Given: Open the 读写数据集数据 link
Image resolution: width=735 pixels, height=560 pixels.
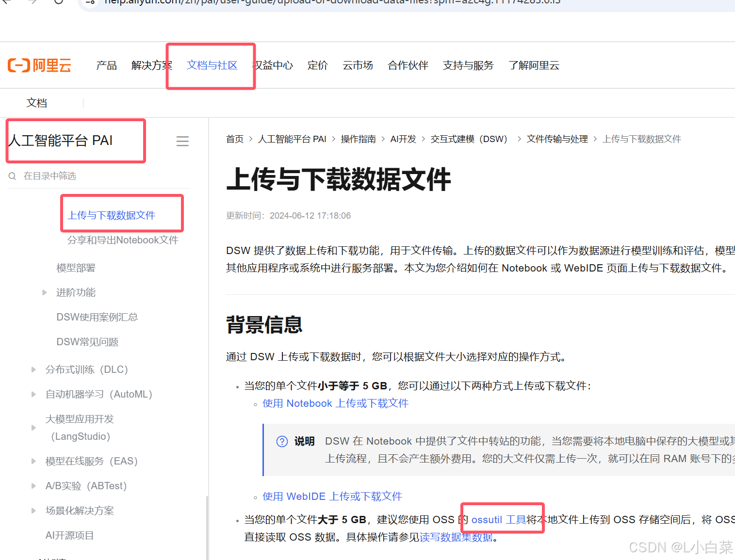Looking at the screenshot, I should [456, 537].
